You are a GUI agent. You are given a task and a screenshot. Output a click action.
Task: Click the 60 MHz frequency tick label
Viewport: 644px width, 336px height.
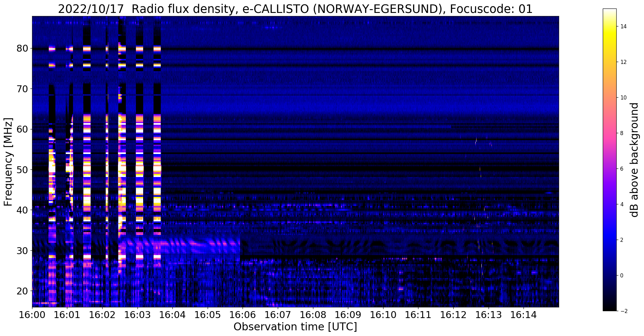coord(22,129)
